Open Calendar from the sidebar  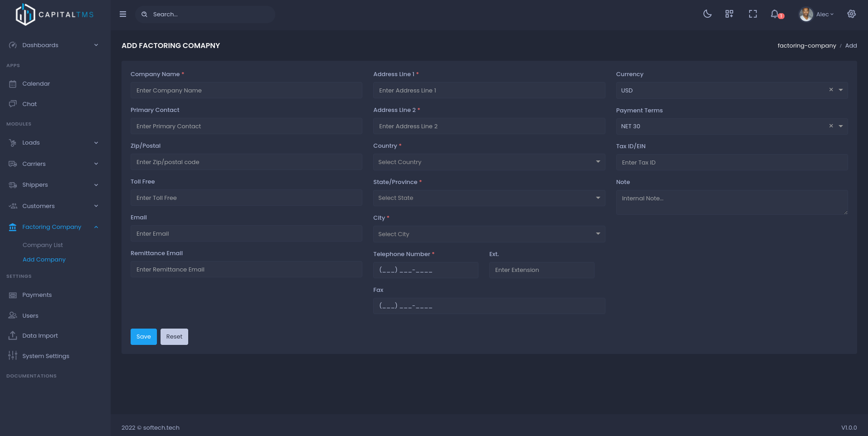tap(36, 84)
